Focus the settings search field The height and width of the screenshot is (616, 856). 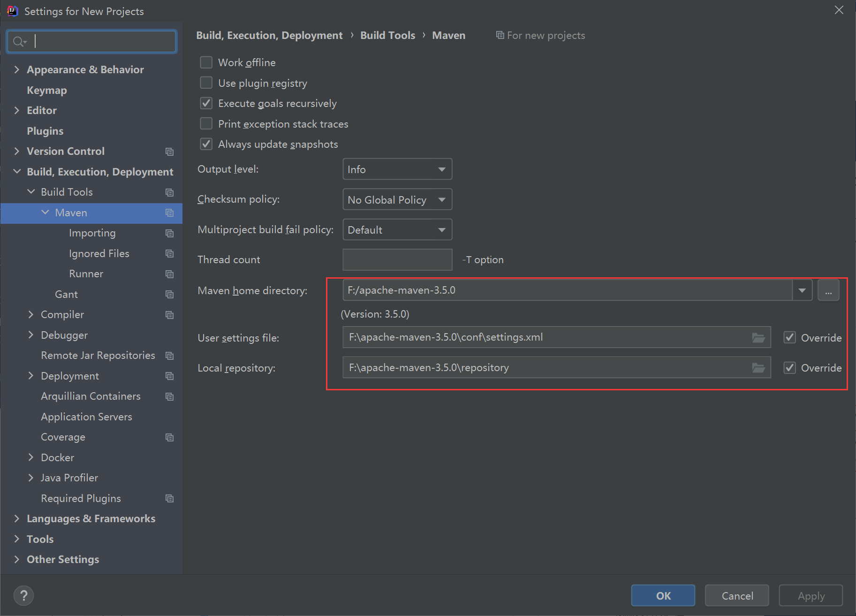pos(92,42)
